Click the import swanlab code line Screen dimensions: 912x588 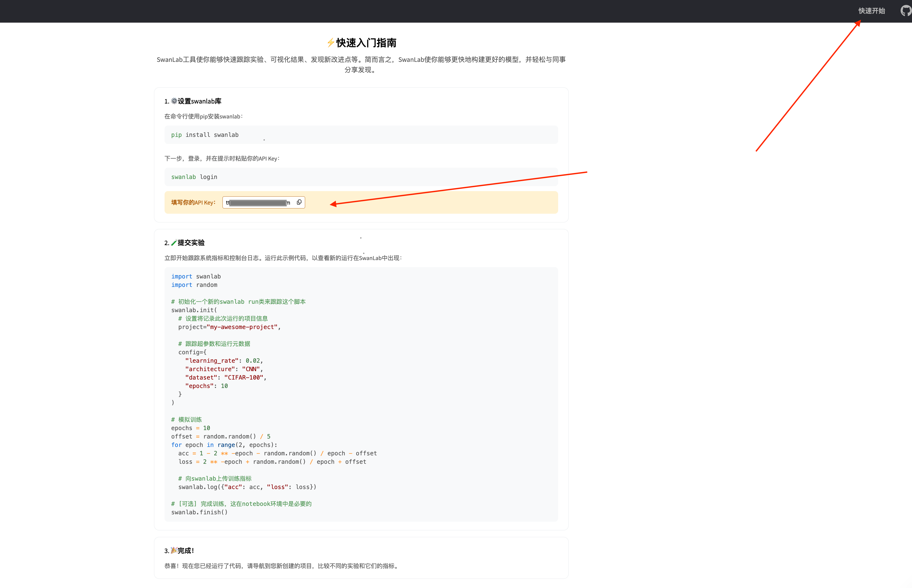coord(196,276)
